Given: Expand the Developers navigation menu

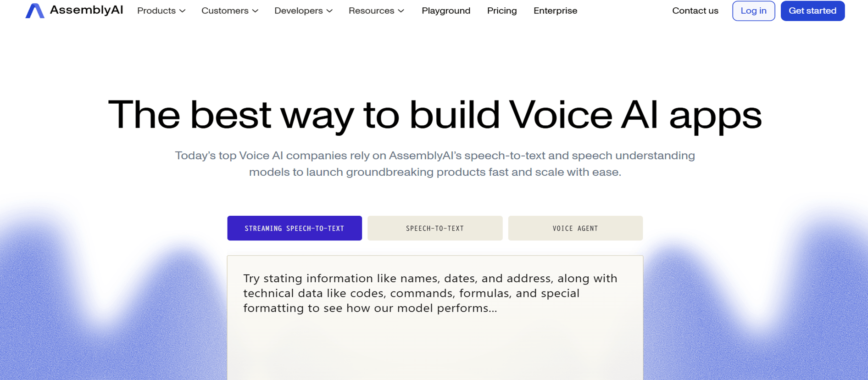Looking at the screenshot, I should (x=298, y=11).
